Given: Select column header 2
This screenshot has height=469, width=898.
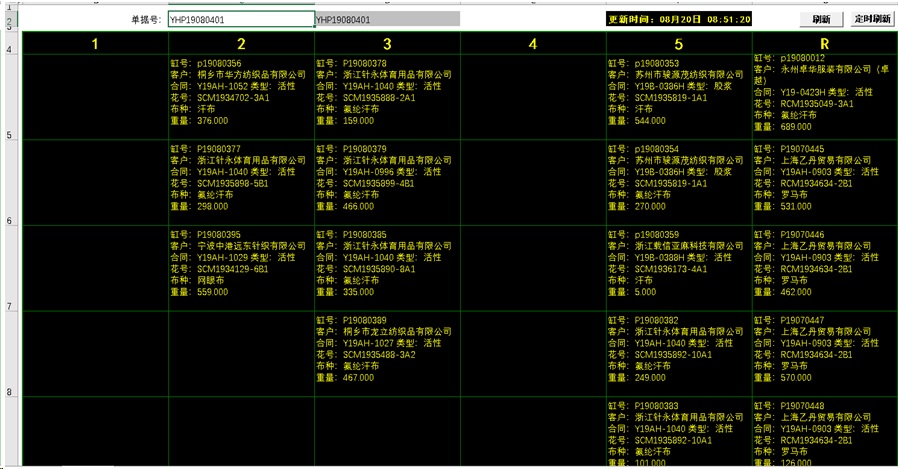Looking at the screenshot, I should (241, 43).
